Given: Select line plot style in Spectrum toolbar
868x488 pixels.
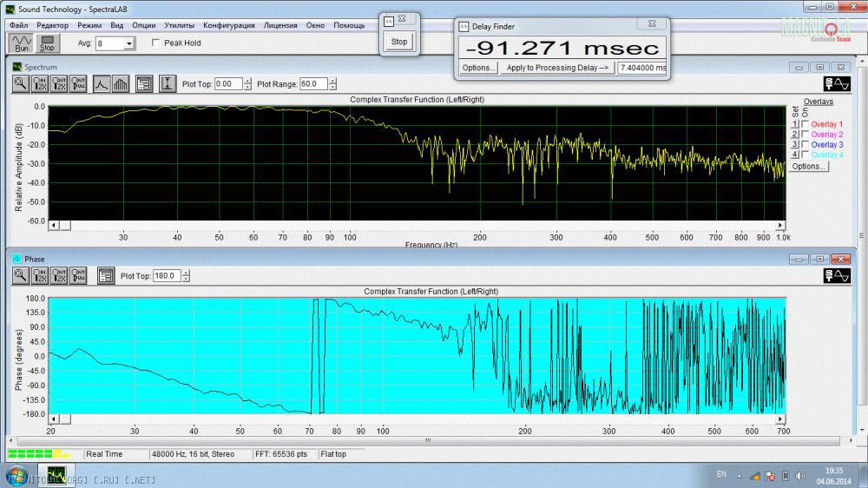Looking at the screenshot, I should point(102,83).
